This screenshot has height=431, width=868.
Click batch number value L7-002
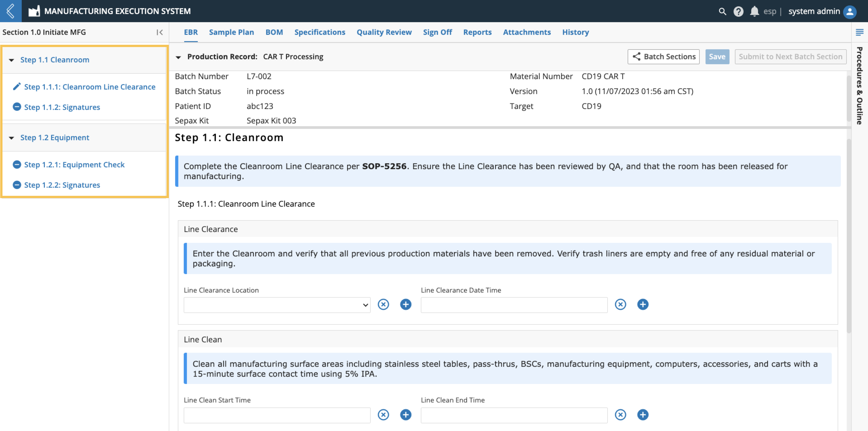(259, 76)
